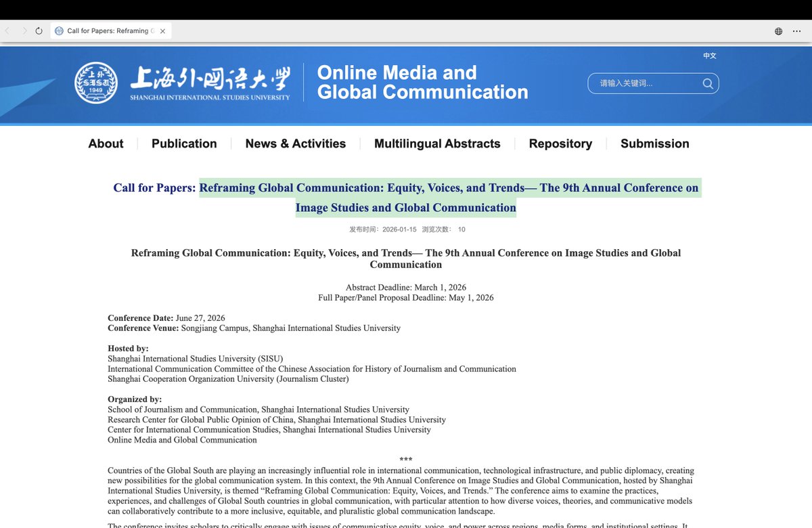Image resolution: width=812 pixels, height=528 pixels.
Task: Click the browser forward arrow
Action: [x=24, y=31]
